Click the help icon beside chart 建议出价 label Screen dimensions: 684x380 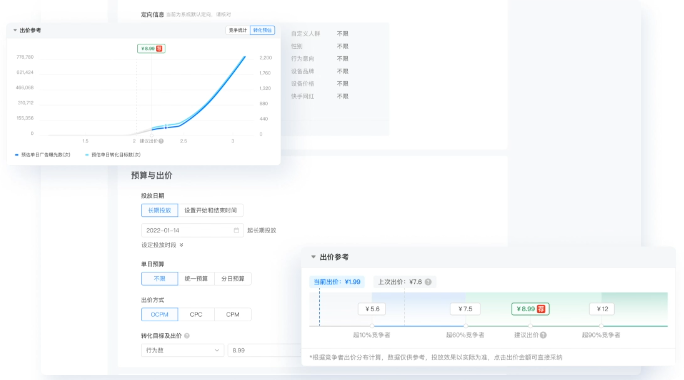point(161,141)
